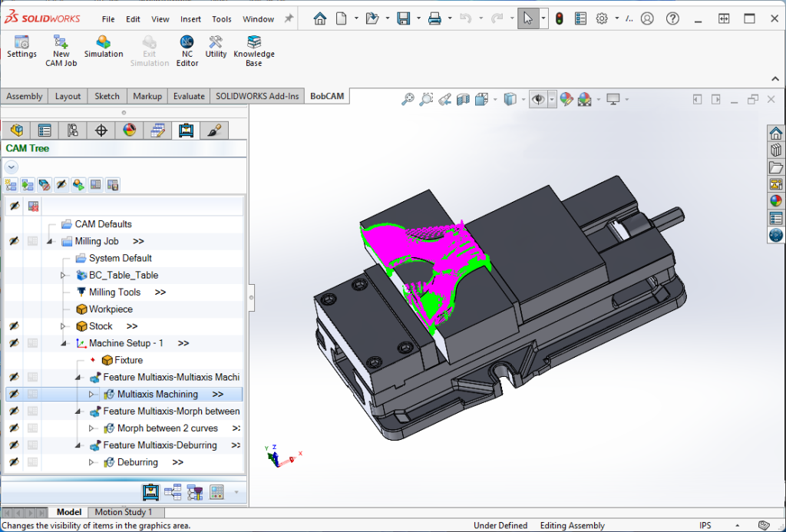Select the Zoom to Area tool
The width and height of the screenshot is (786, 532).
(x=424, y=100)
